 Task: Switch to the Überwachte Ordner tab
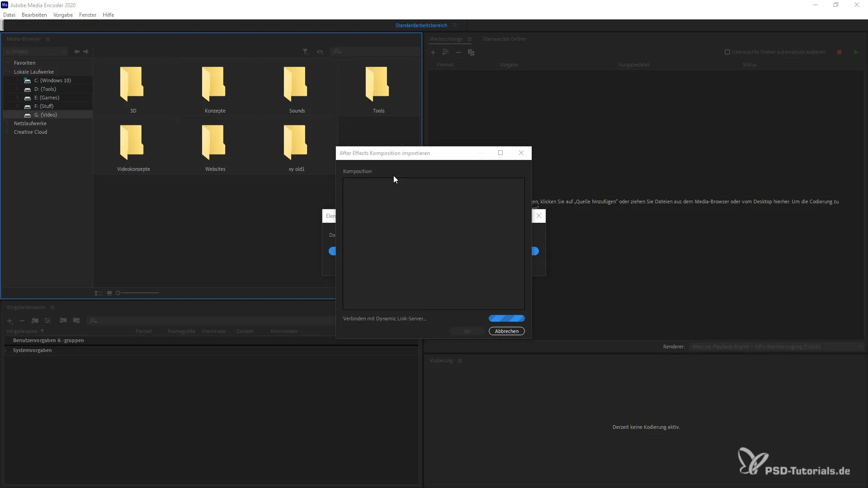[504, 39]
